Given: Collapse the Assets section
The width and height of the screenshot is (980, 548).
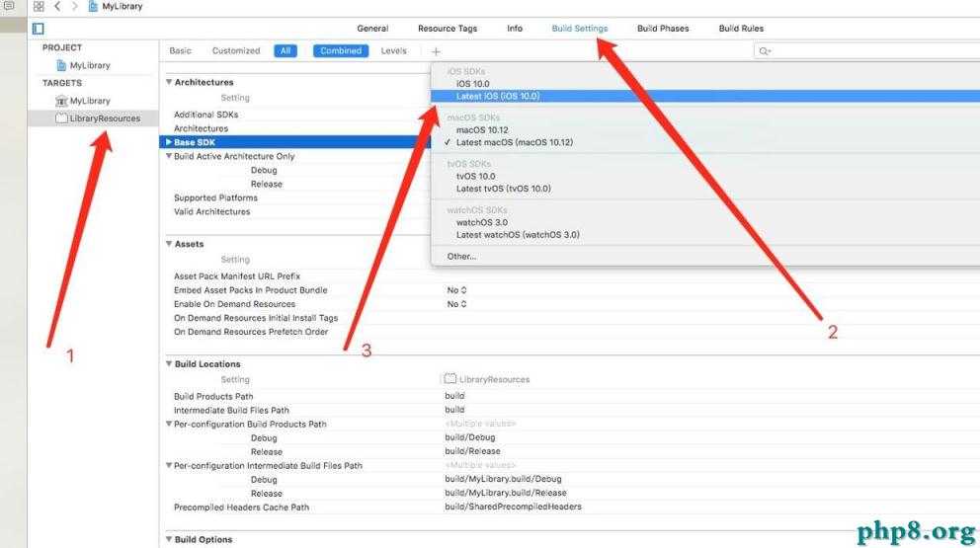Looking at the screenshot, I should coord(169,244).
